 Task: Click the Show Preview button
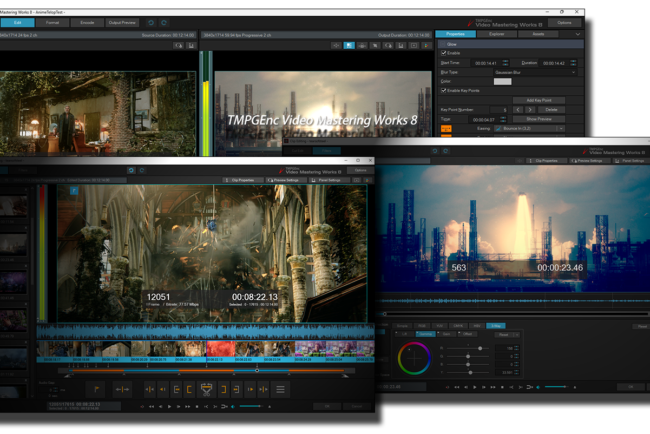[x=538, y=119]
